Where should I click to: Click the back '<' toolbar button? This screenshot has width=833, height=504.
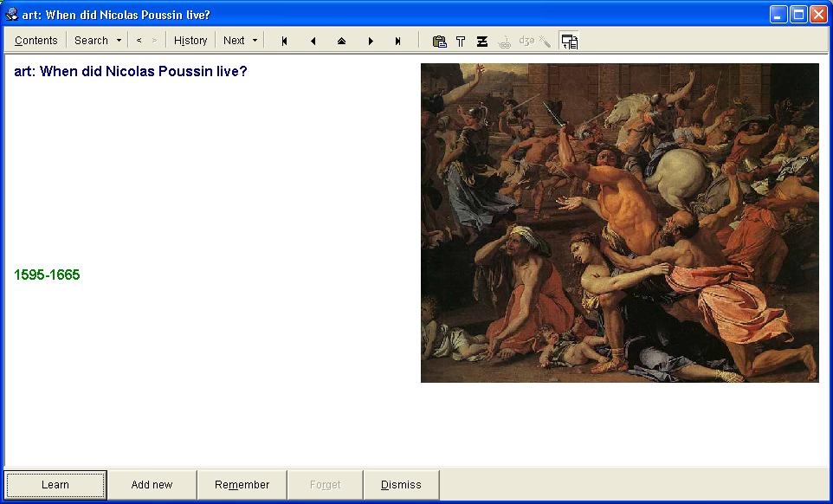(139, 41)
